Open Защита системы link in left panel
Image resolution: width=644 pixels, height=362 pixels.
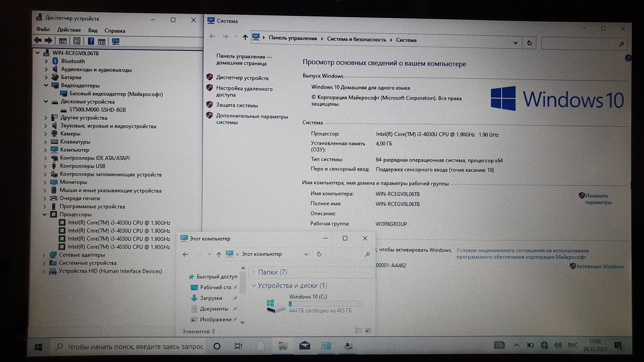point(237,105)
